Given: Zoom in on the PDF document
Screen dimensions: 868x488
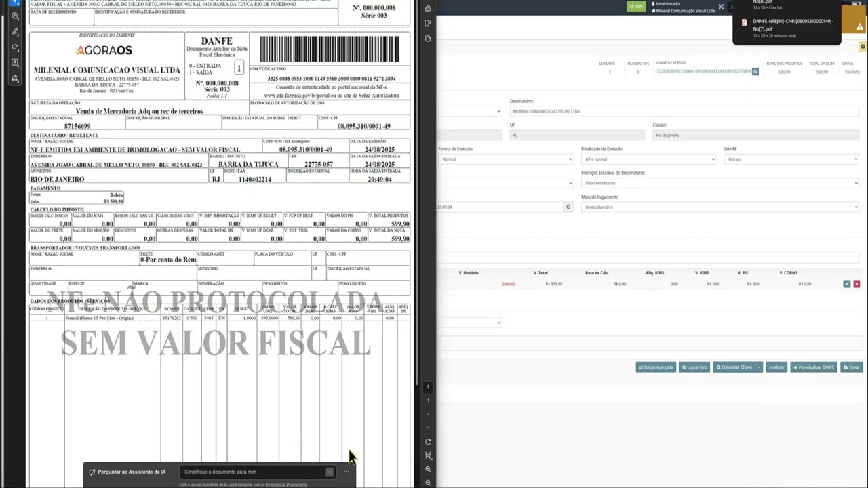Looking at the screenshot, I should point(428,469).
